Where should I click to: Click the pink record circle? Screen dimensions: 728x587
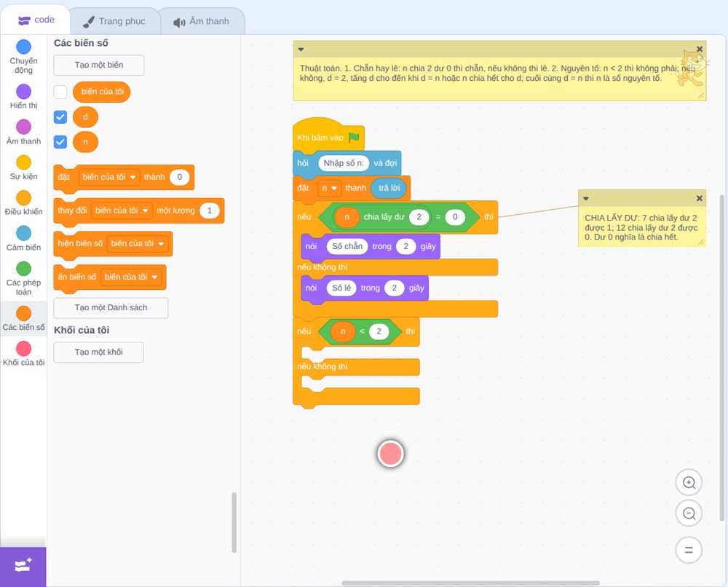(390, 454)
